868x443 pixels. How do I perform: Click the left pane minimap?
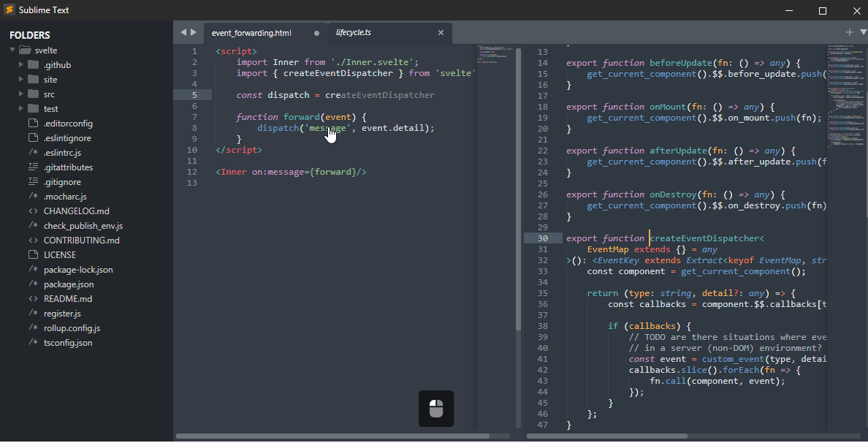tap(495, 238)
